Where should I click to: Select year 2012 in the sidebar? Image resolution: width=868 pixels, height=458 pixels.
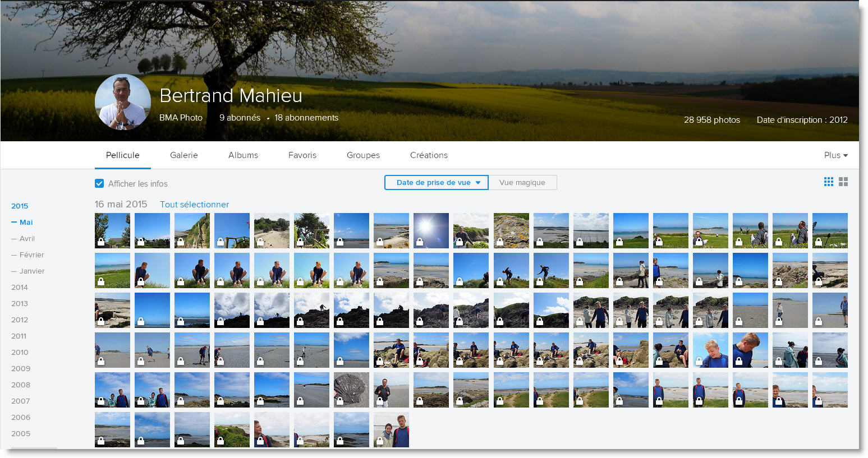tap(20, 320)
